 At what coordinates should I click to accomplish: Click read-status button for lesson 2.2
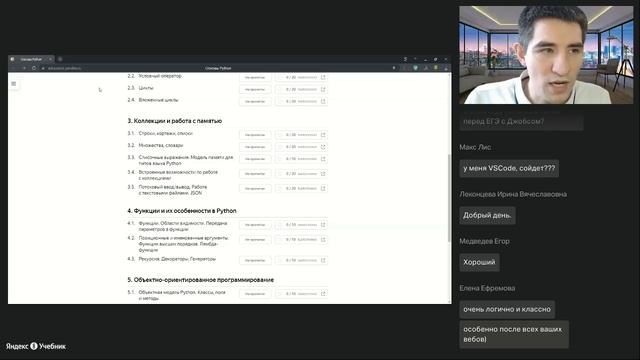coord(255,77)
